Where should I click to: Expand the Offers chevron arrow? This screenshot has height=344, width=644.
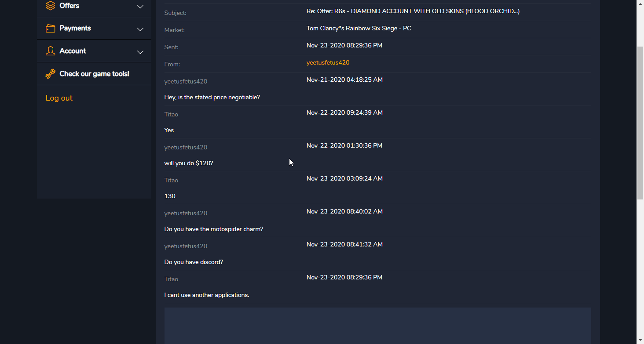coord(140,7)
